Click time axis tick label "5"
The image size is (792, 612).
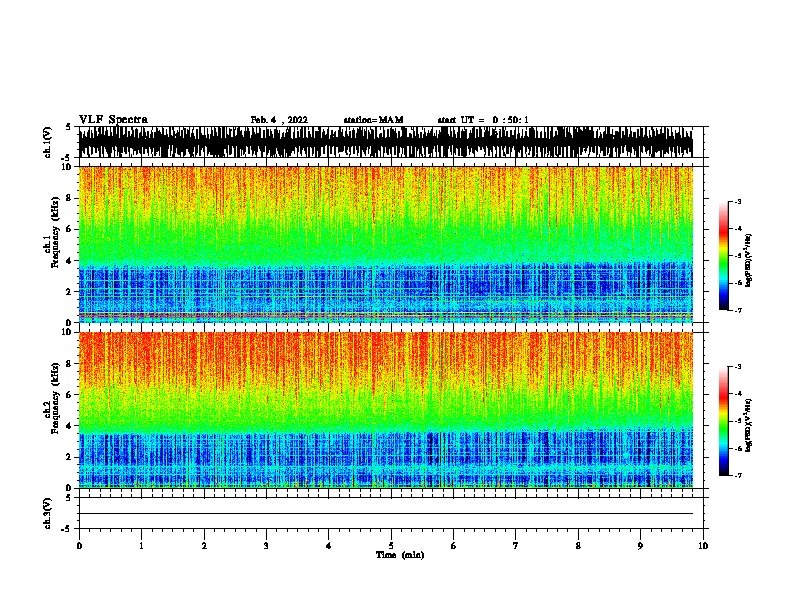tap(391, 545)
